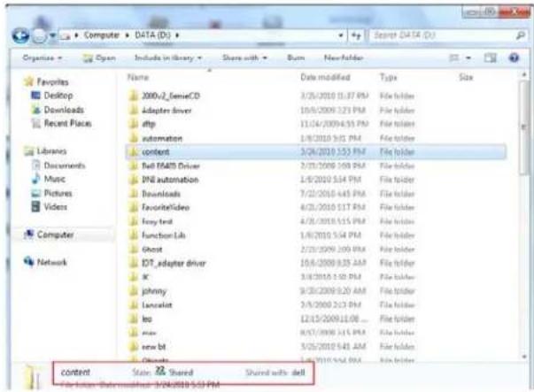The height and width of the screenshot is (392, 534).
Task: Select the content folder row
Action: [315, 152]
